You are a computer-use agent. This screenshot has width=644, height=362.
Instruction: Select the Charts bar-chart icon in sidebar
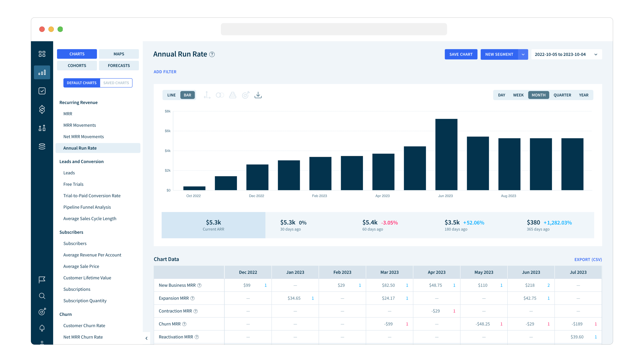[42, 72]
